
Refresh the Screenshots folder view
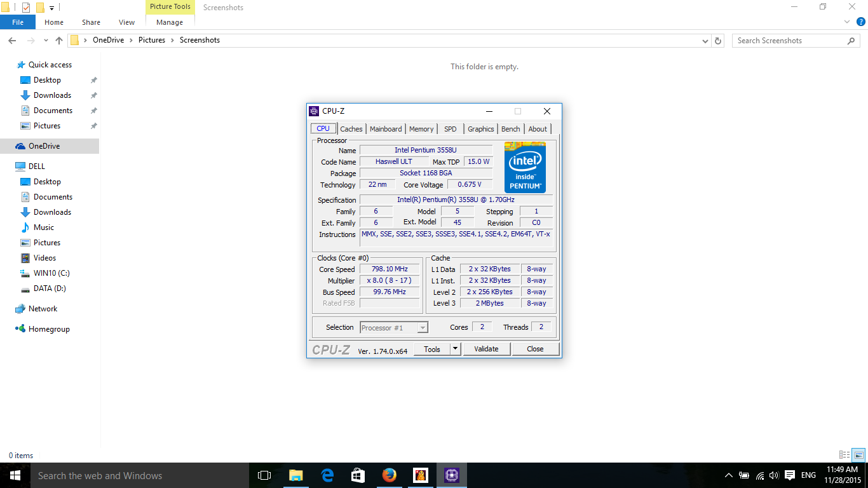pos(718,41)
